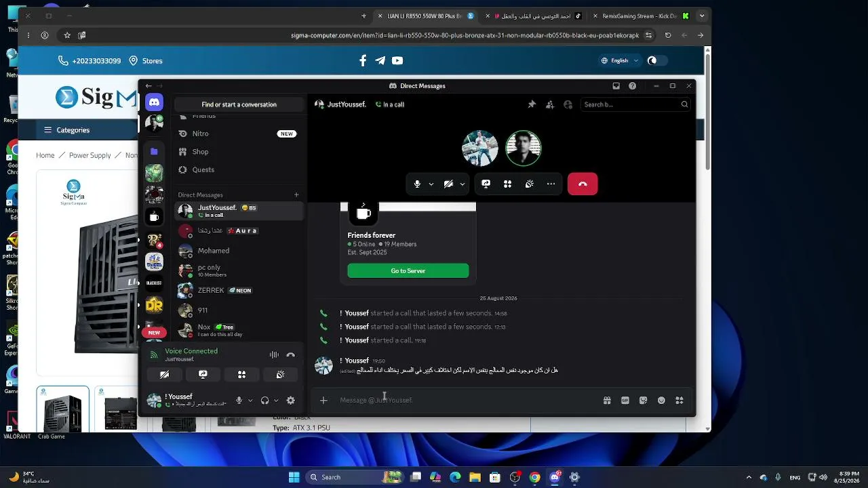Open Mohamed direct message

point(237,251)
